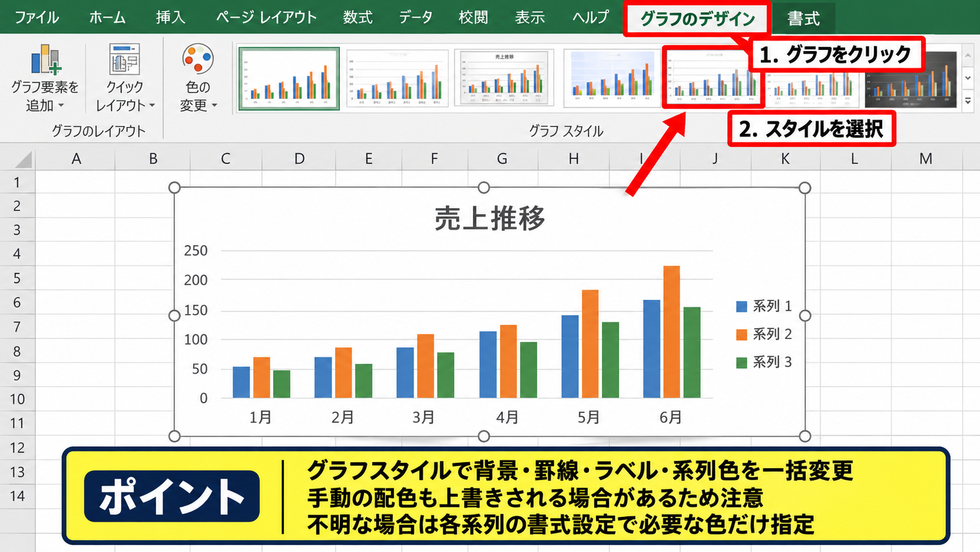Click the chart title 売上推移
This screenshot has height=552, width=980.
coord(490,218)
